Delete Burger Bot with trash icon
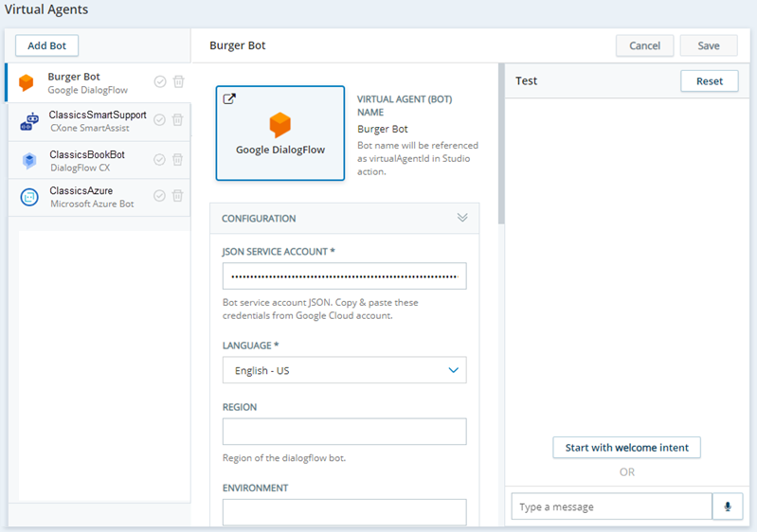Viewport: 757px width, 532px height. [179, 81]
